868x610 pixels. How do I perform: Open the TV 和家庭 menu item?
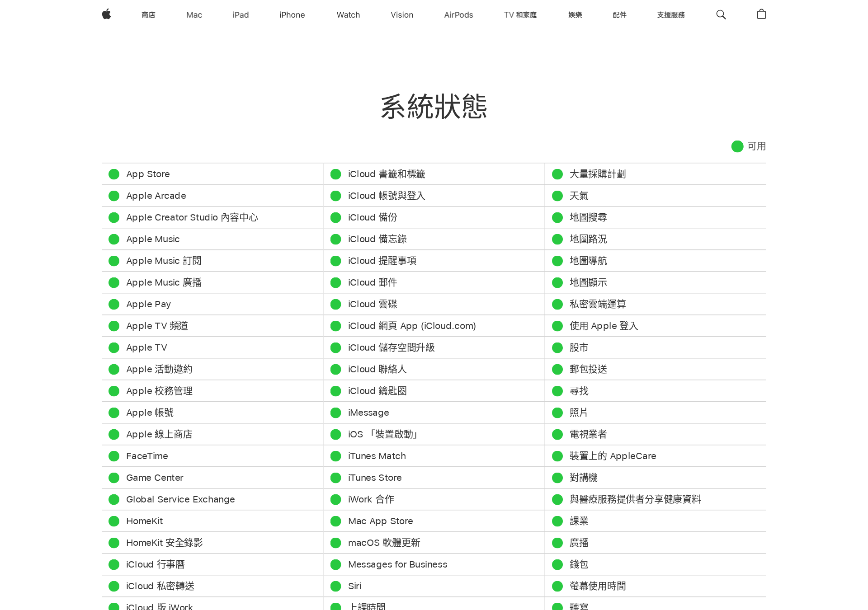click(x=520, y=15)
